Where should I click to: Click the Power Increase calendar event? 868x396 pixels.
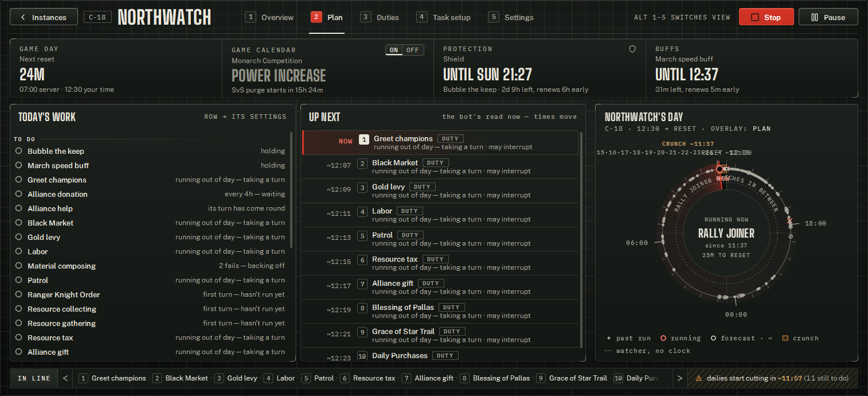279,76
